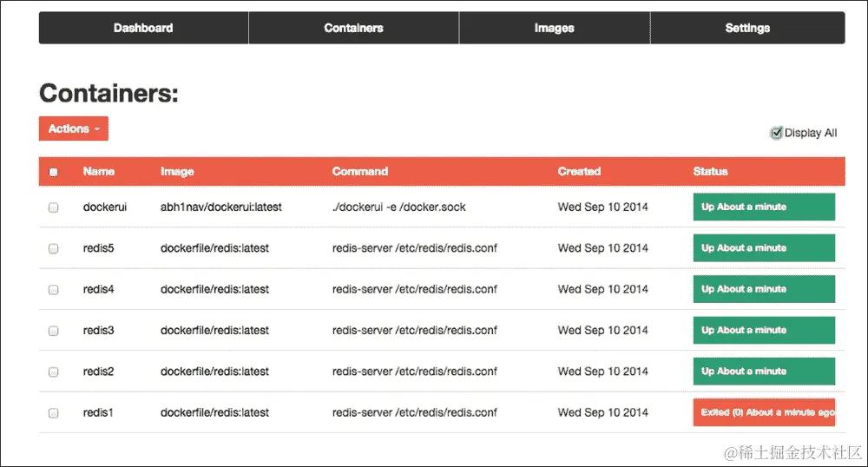The image size is (868, 467).
Task: Click redis2's redis-server command cell
Action: [415, 372]
